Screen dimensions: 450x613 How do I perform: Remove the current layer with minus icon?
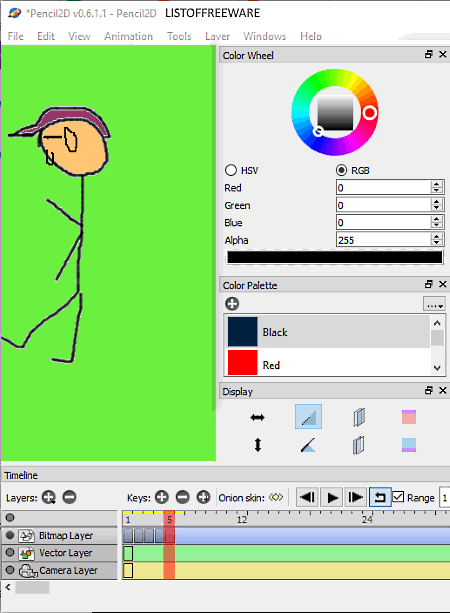pos(70,497)
